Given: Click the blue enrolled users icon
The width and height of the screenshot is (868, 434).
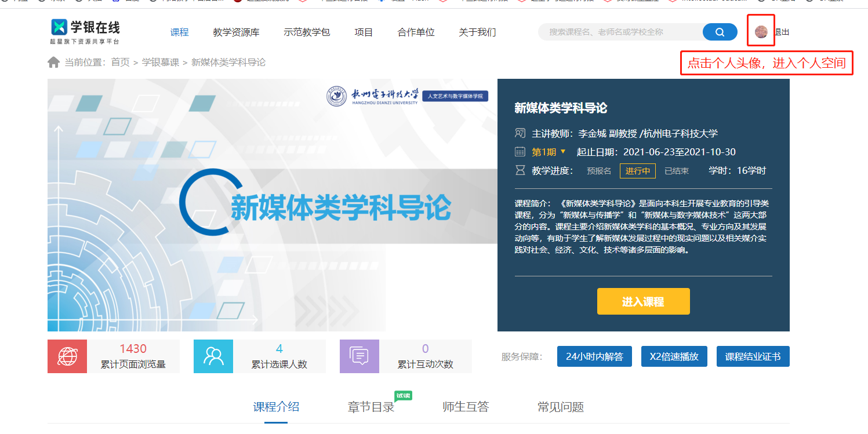Looking at the screenshot, I should (x=213, y=356).
